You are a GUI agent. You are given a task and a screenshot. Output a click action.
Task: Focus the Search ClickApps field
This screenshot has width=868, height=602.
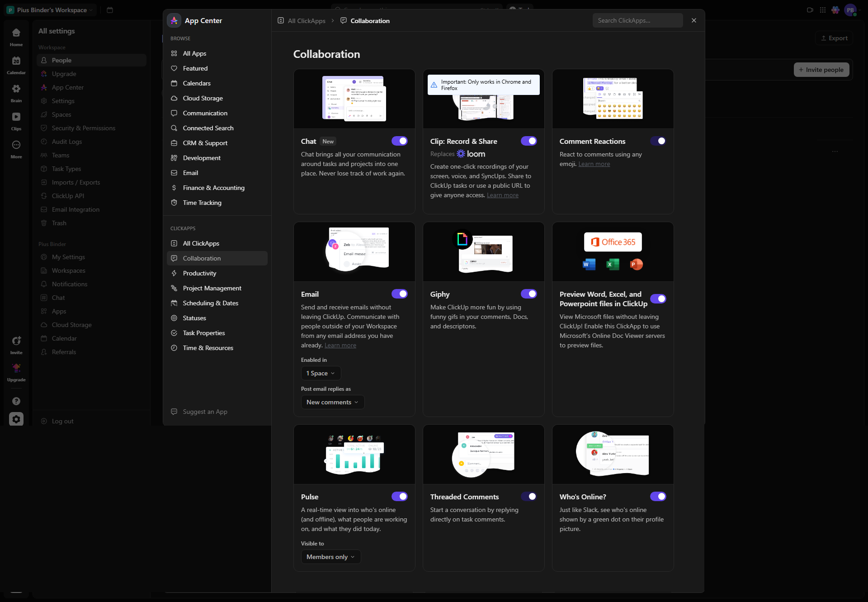point(637,20)
